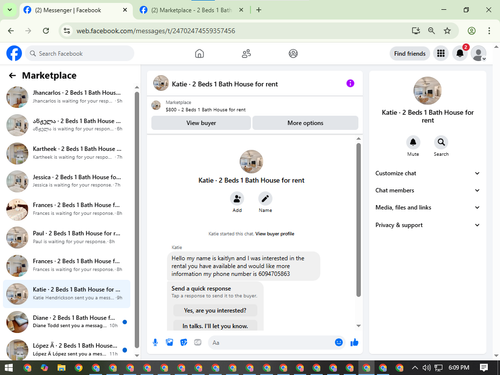Send quick response 'In talks. I'll let you know.'

click(215, 326)
